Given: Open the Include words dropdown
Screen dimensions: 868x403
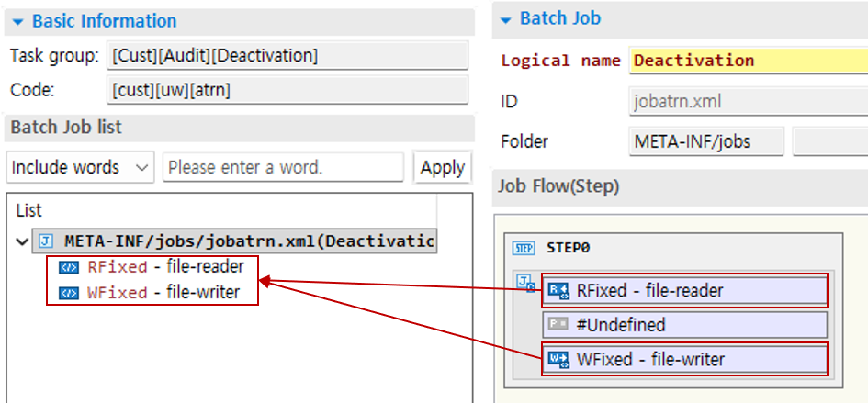Looking at the screenshot, I should (80, 167).
